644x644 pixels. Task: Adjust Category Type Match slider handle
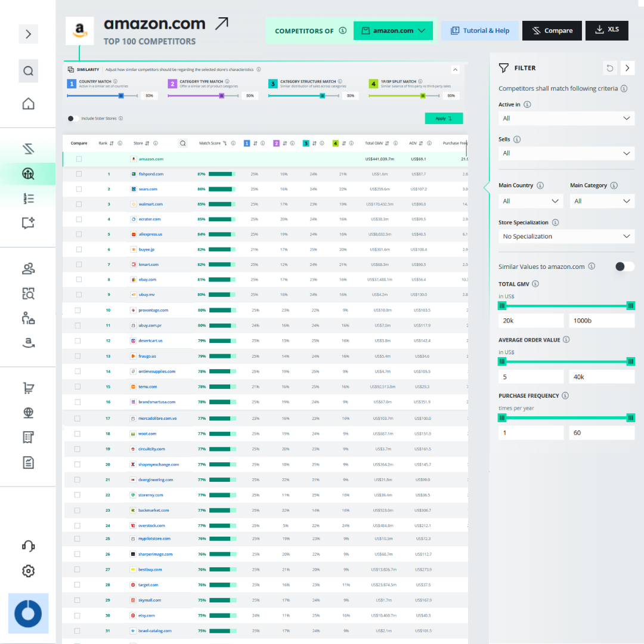pyautogui.click(x=222, y=95)
